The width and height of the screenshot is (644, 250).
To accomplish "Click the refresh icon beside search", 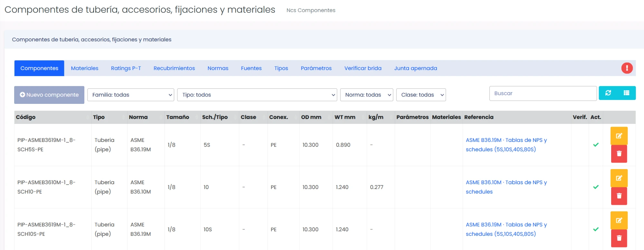I will pyautogui.click(x=608, y=93).
